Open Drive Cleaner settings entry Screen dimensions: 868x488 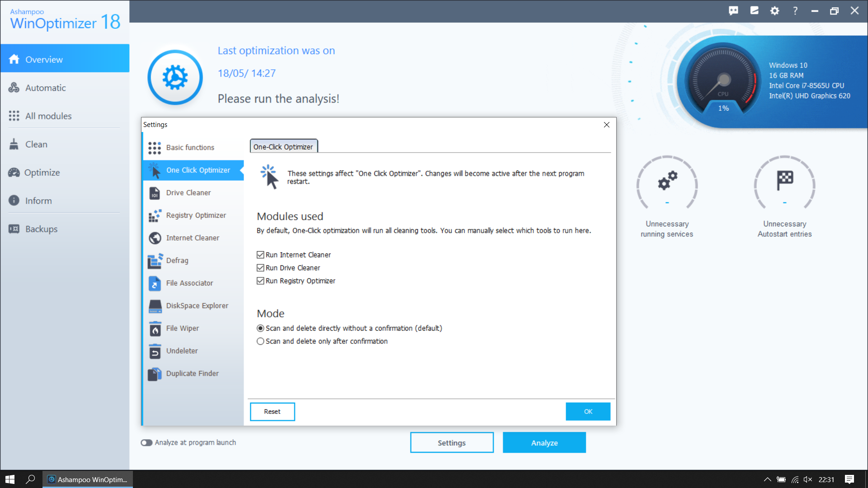pyautogui.click(x=193, y=192)
